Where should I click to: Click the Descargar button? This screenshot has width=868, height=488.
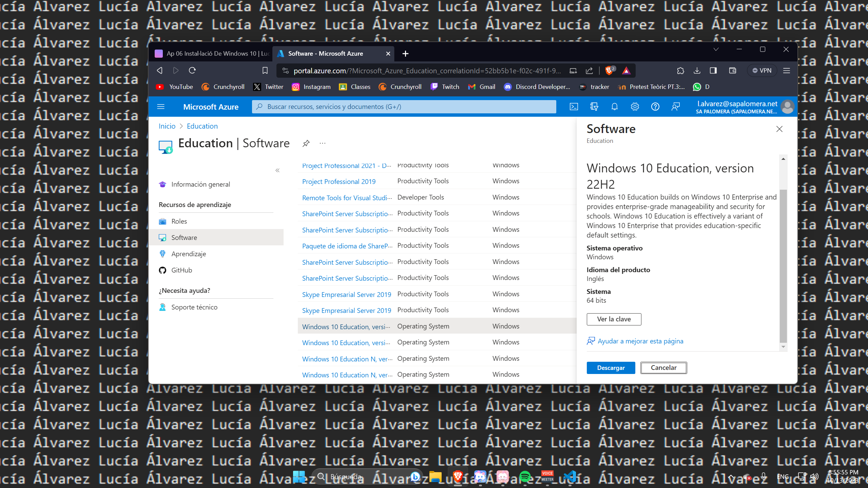coord(611,368)
